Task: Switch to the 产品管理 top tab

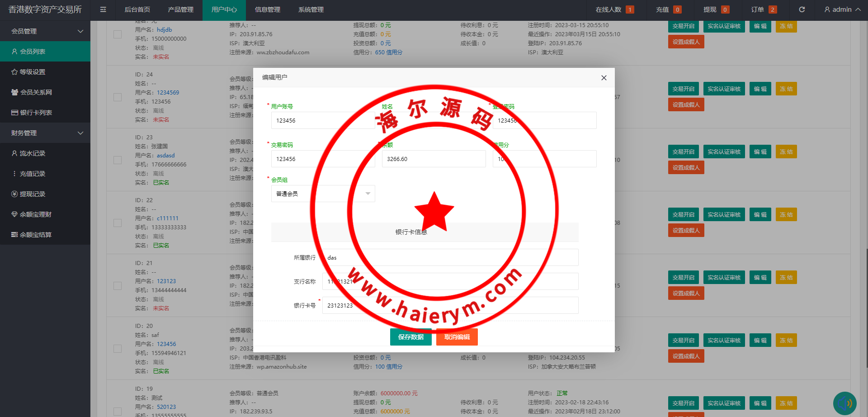Action: 180,9
